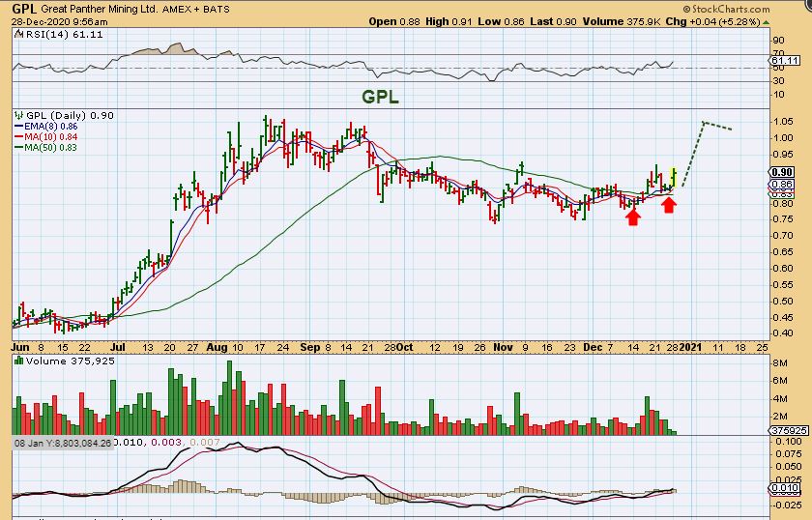The width and height of the screenshot is (812, 520).
Task: Click the RSI 30 axis label
Action: [x=778, y=81]
